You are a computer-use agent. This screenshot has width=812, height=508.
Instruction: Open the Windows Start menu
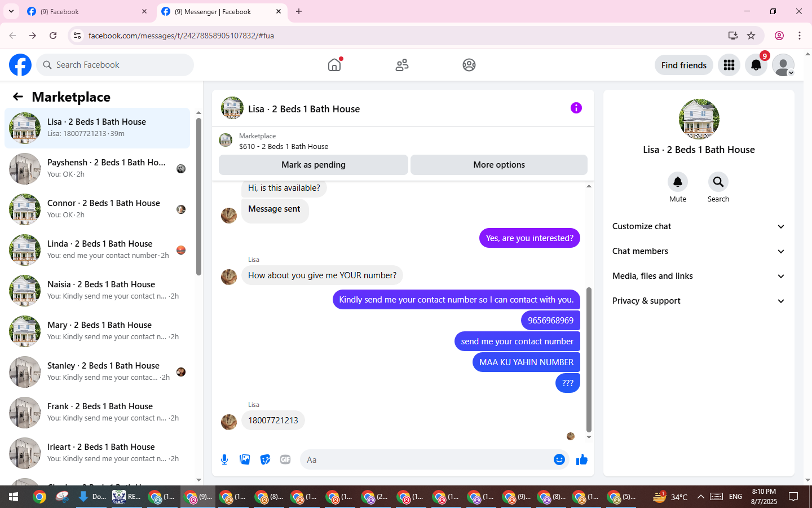[x=13, y=497]
